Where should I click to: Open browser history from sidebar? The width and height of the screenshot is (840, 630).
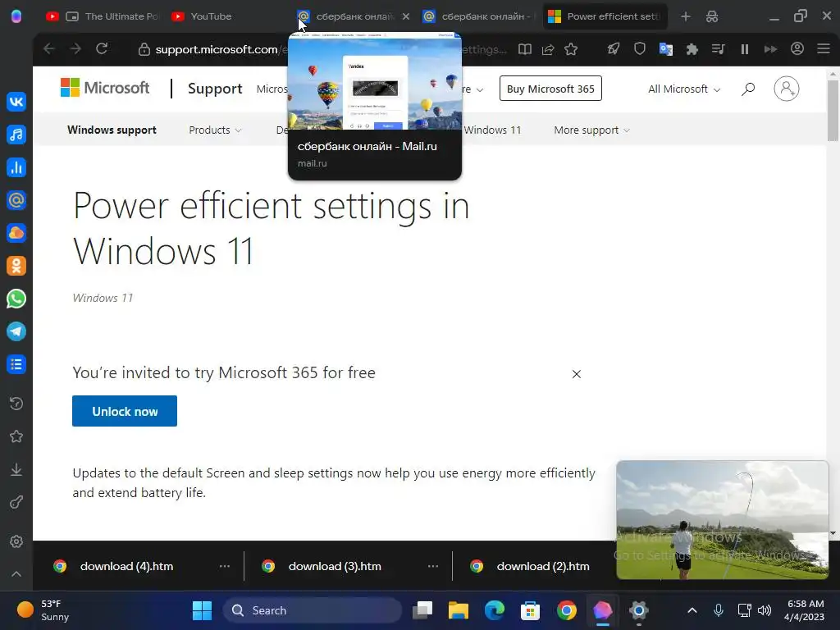16,404
